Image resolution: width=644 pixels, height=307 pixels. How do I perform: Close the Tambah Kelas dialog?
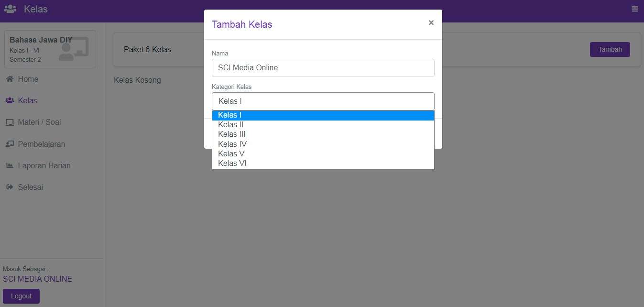[x=431, y=23]
